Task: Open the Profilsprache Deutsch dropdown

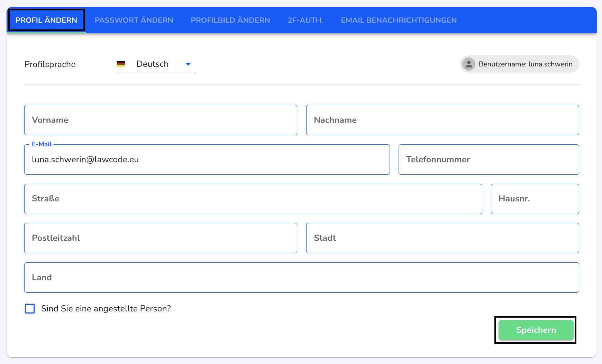Action: [x=156, y=64]
